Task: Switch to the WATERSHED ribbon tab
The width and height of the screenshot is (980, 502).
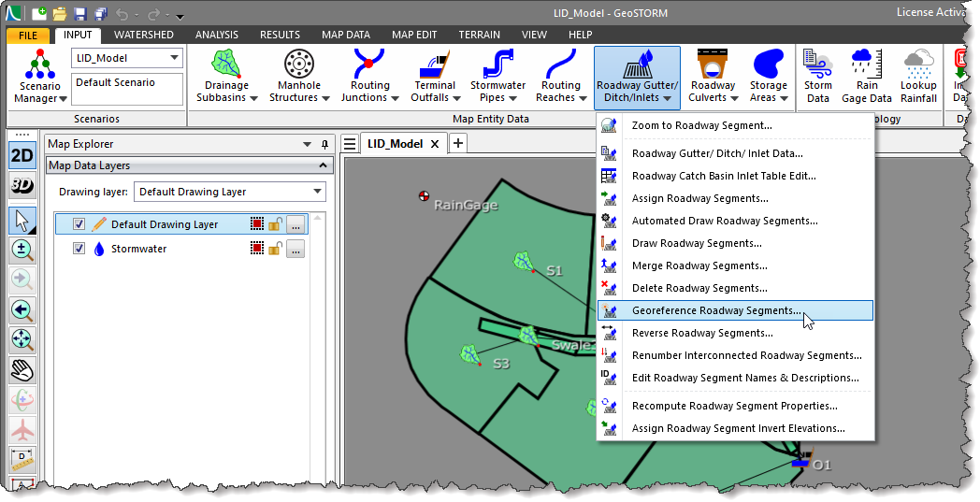Action: pos(143,35)
